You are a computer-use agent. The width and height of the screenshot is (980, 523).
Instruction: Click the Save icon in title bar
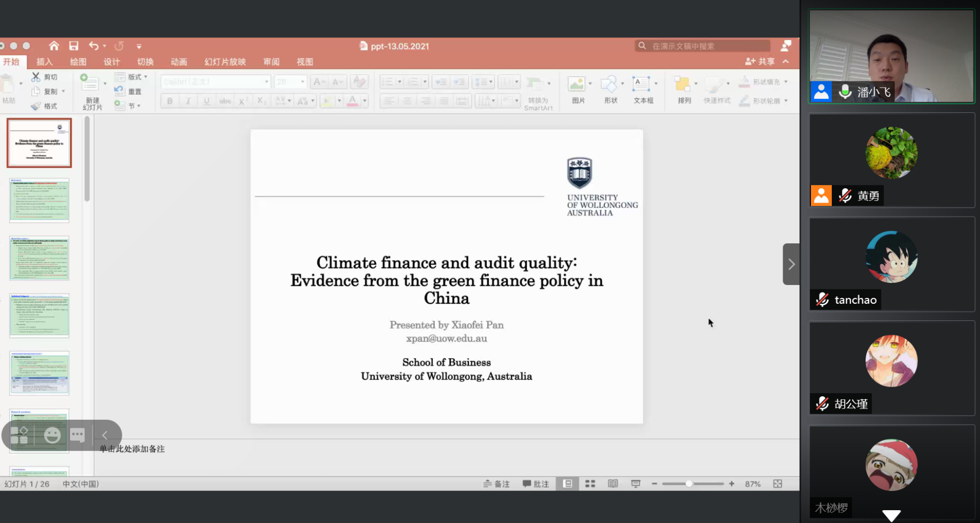point(74,46)
